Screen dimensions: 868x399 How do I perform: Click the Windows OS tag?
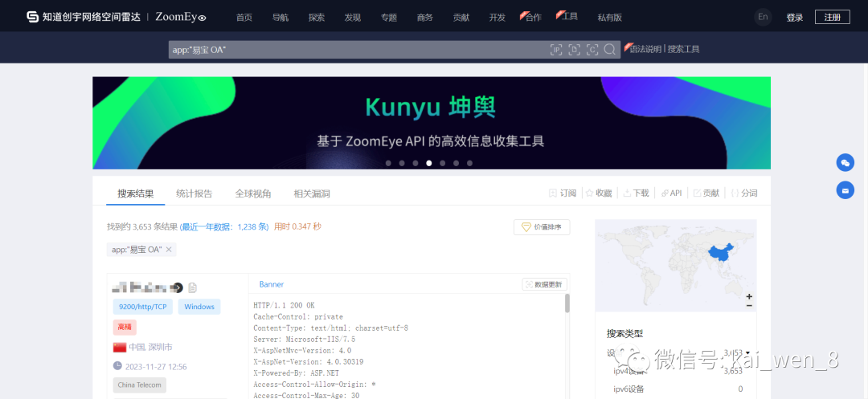199,307
